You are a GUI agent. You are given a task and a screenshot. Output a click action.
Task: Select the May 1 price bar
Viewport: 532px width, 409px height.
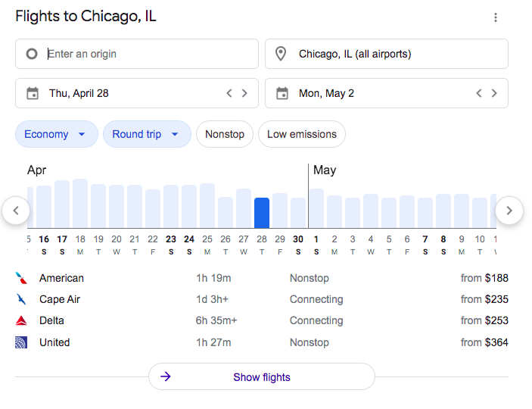316,208
